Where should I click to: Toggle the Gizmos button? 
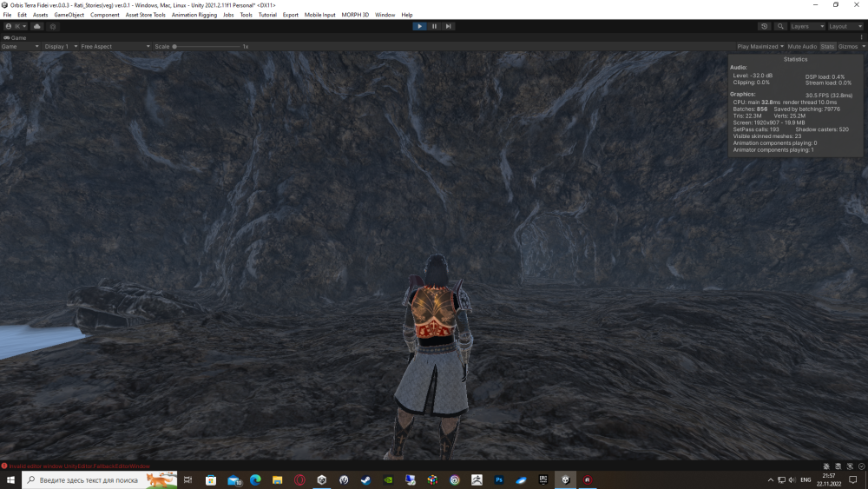click(847, 46)
